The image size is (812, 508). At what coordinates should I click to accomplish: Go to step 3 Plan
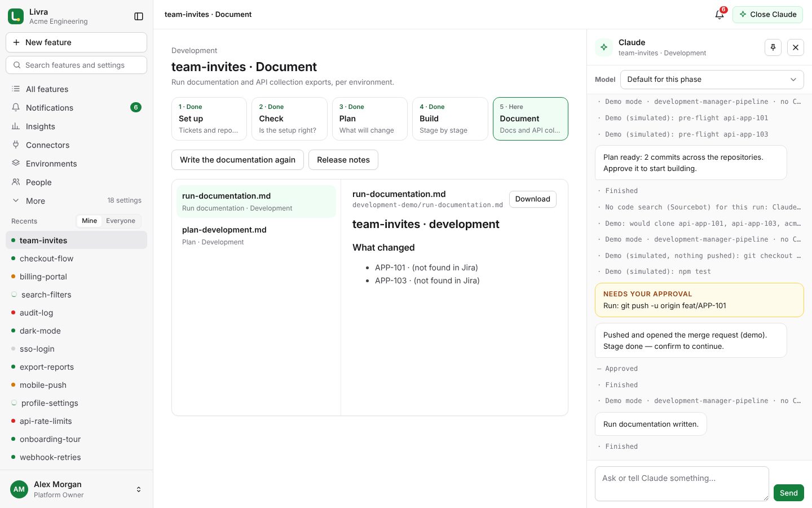[x=370, y=119]
